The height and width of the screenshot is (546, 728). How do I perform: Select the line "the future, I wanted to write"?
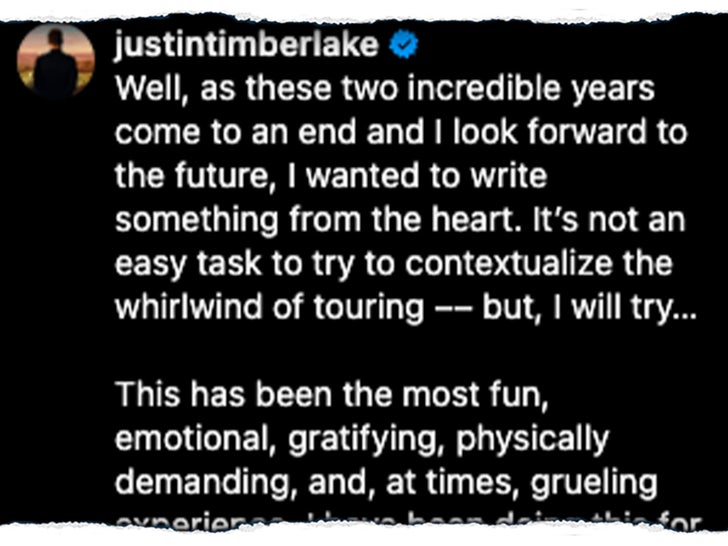pos(331,176)
